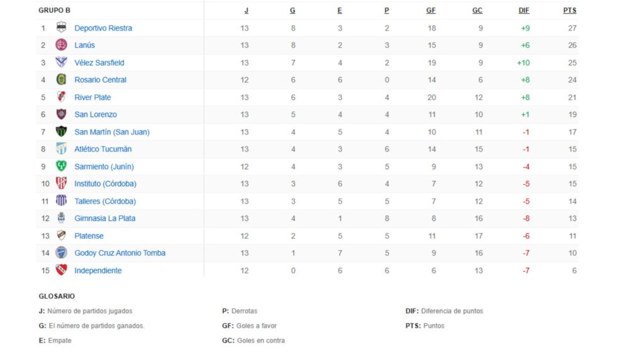644x362 pixels.
Task: Sort standings by DIF column header
Action: (x=524, y=10)
